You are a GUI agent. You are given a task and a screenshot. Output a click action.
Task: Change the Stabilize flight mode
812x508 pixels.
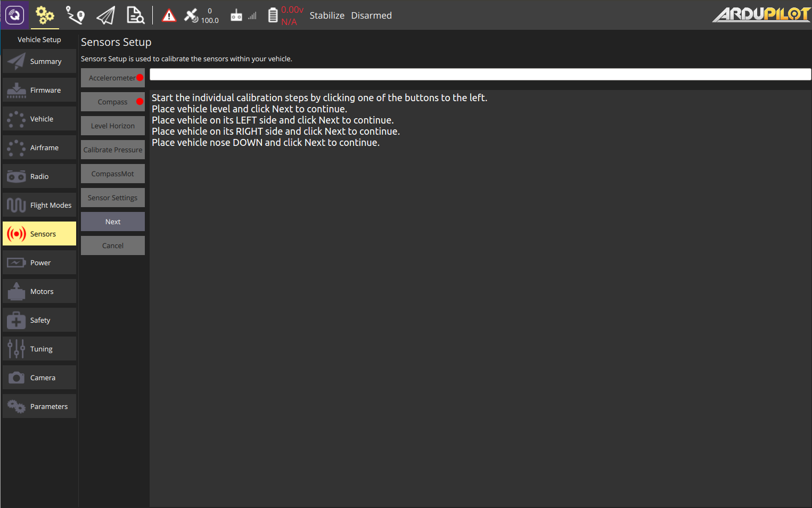(327, 15)
